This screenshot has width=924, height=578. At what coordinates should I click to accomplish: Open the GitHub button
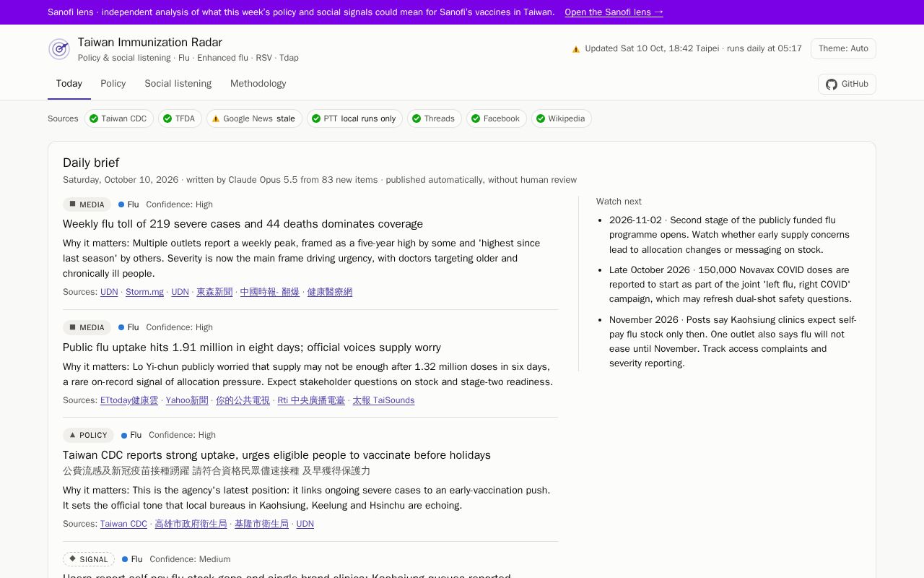coord(847,85)
